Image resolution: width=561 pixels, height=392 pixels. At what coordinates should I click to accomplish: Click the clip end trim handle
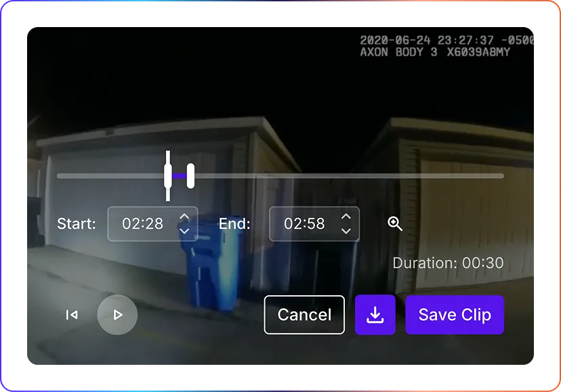coord(190,175)
